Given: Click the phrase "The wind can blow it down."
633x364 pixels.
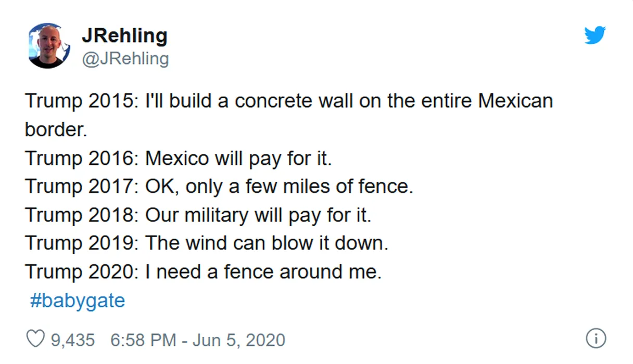Looking at the screenshot, I should tap(267, 243).
